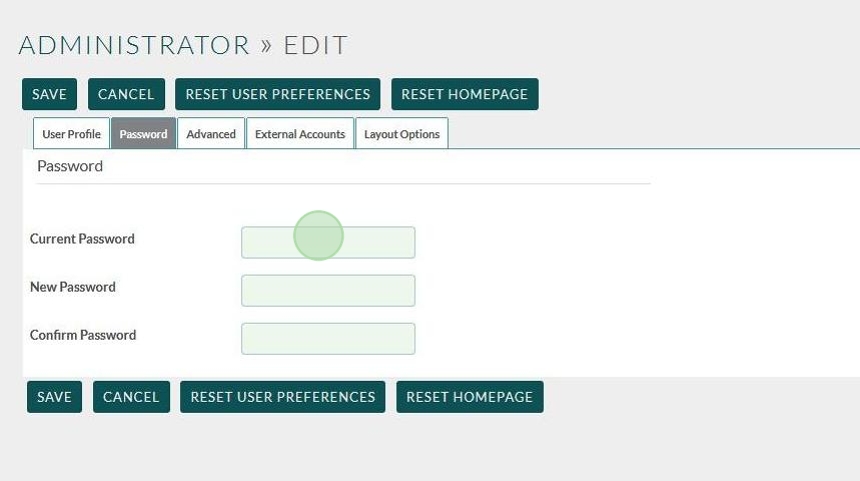
Task: Click the Current Password label text
Action: point(82,239)
